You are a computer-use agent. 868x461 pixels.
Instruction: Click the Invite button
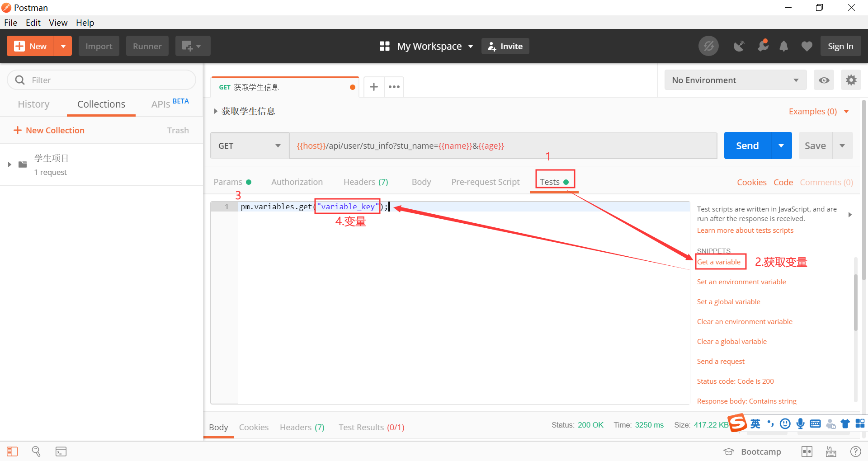505,46
